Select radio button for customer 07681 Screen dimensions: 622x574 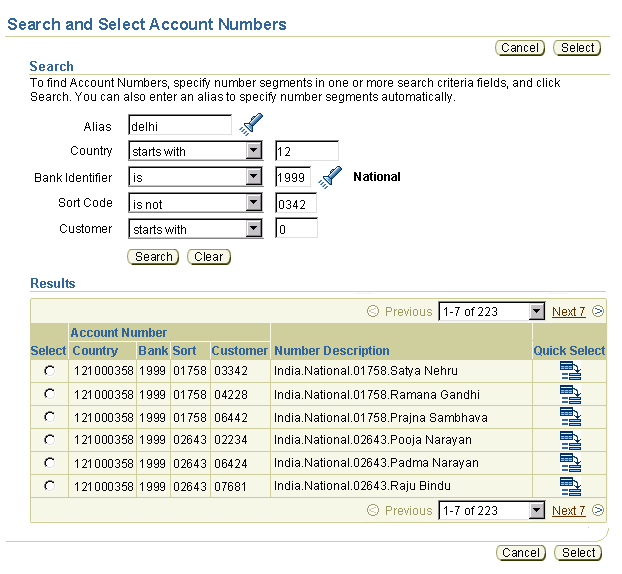(x=50, y=486)
